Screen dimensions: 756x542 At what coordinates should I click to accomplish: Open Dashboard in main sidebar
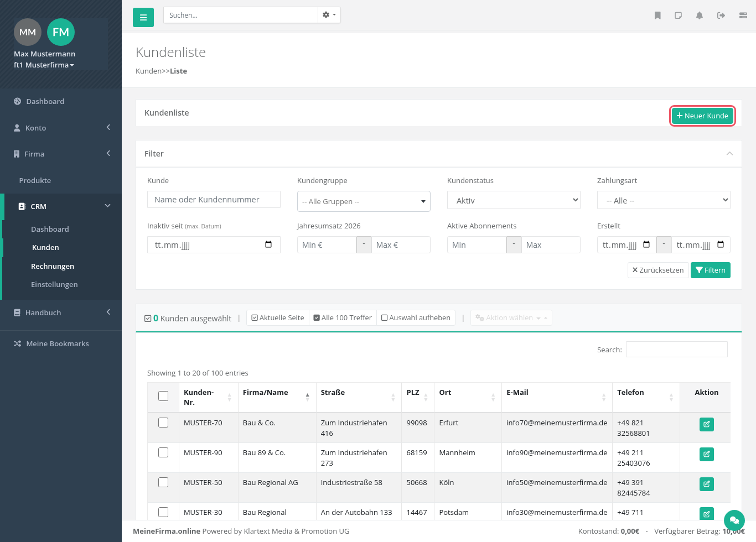61,101
